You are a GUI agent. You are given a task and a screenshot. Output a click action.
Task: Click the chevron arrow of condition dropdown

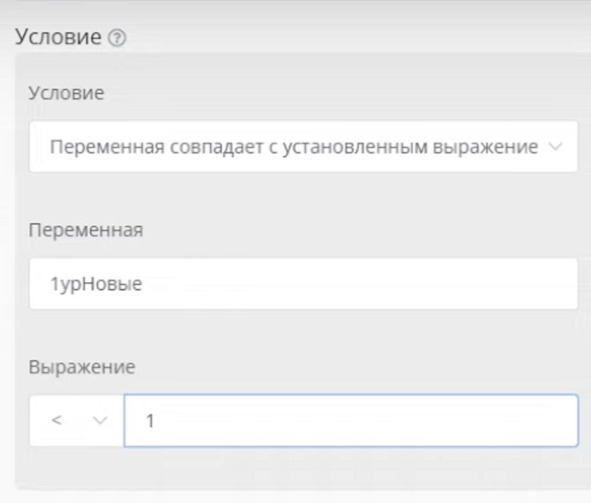click(556, 146)
